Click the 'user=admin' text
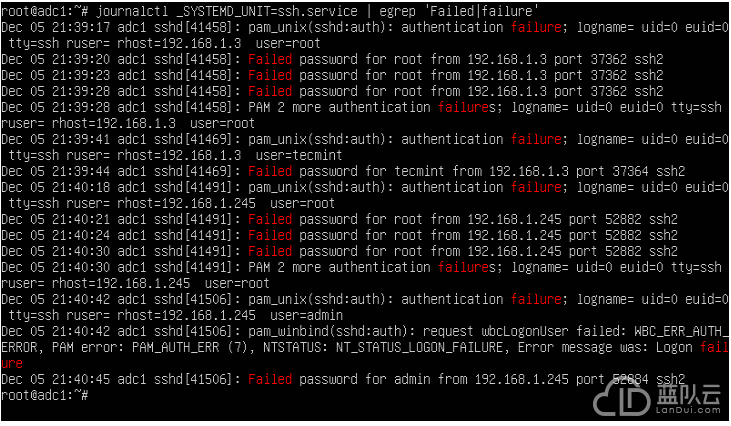This screenshot has height=426, width=731. click(x=306, y=316)
